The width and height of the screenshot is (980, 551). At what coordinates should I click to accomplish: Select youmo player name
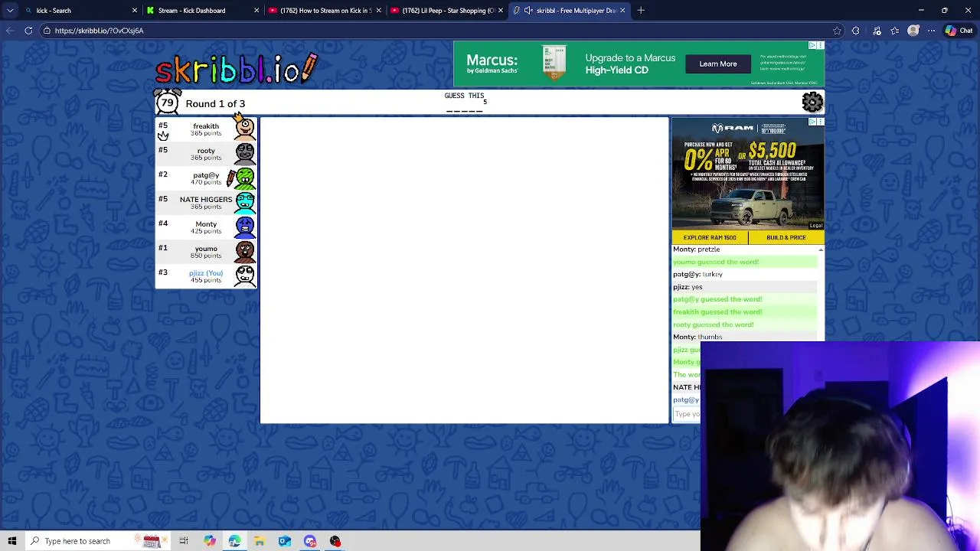pos(206,248)
